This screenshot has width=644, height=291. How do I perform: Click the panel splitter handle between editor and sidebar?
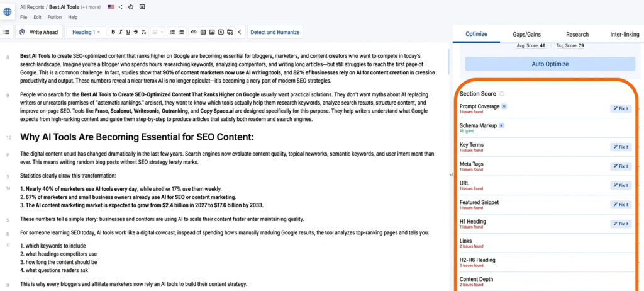(452, 175)
